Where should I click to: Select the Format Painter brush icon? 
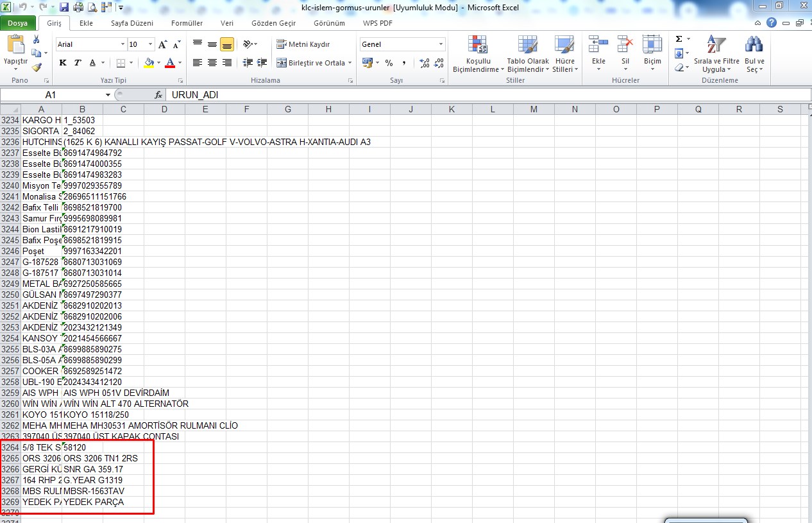pos(37,67)
